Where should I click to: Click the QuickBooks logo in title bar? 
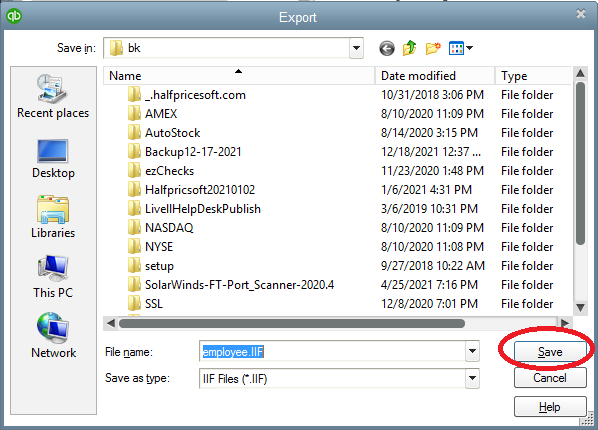[x=14, y=16]
